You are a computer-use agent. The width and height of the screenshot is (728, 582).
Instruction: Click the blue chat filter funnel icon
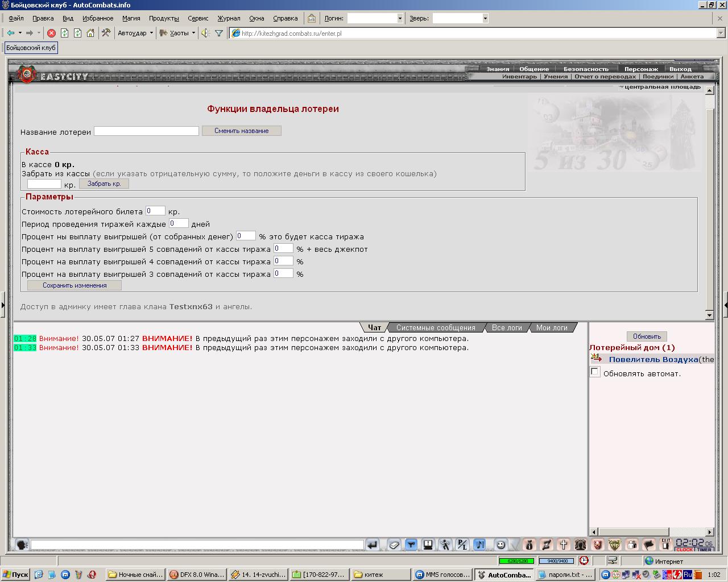pyautogui.click(x=411, y=544)
